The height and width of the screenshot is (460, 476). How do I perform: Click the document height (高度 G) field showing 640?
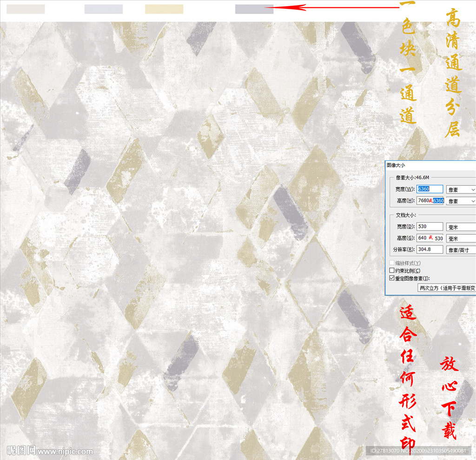point(430,238)
